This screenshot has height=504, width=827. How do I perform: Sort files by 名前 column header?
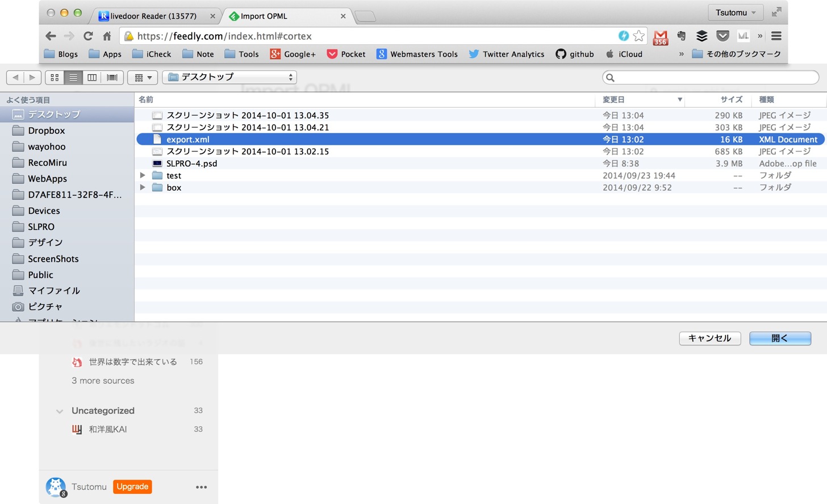pyautogui.click(x=365, y=99)
